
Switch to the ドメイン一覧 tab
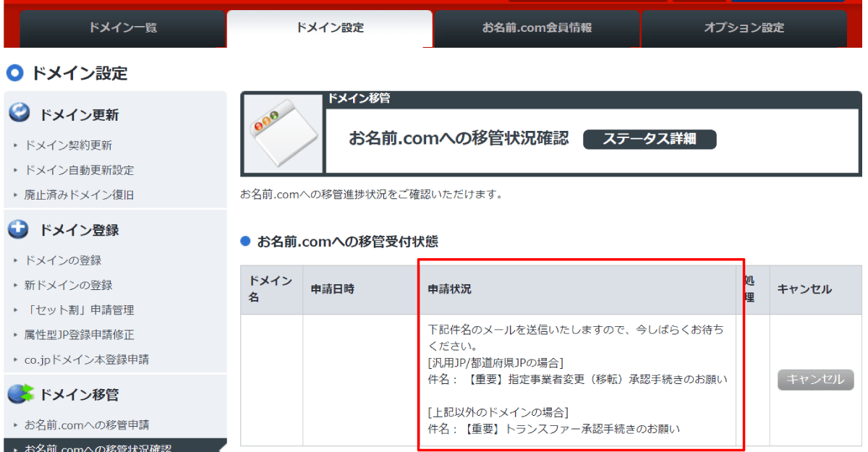[122, 29]
